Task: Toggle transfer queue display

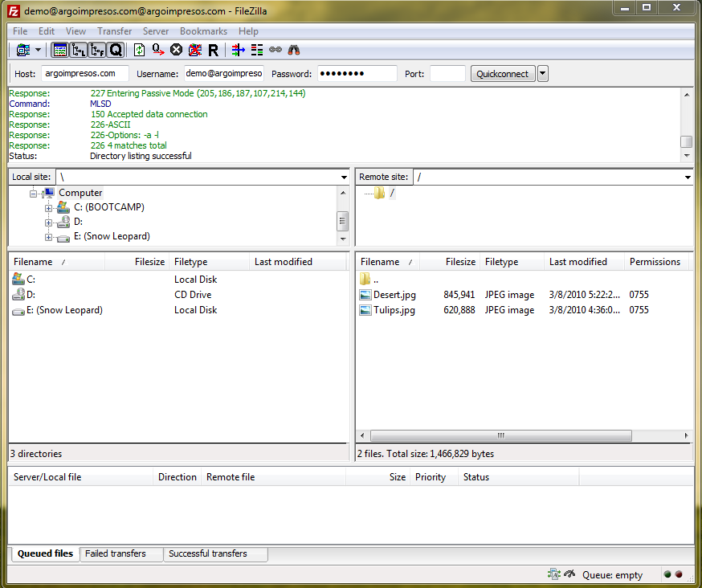Action: click(x=116, y=50)
